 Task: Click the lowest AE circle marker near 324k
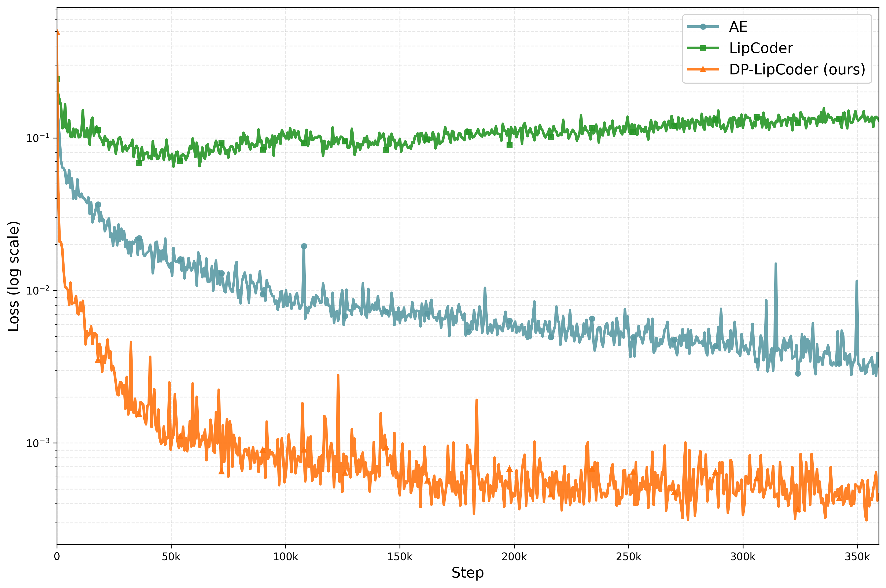pos(798,373)
